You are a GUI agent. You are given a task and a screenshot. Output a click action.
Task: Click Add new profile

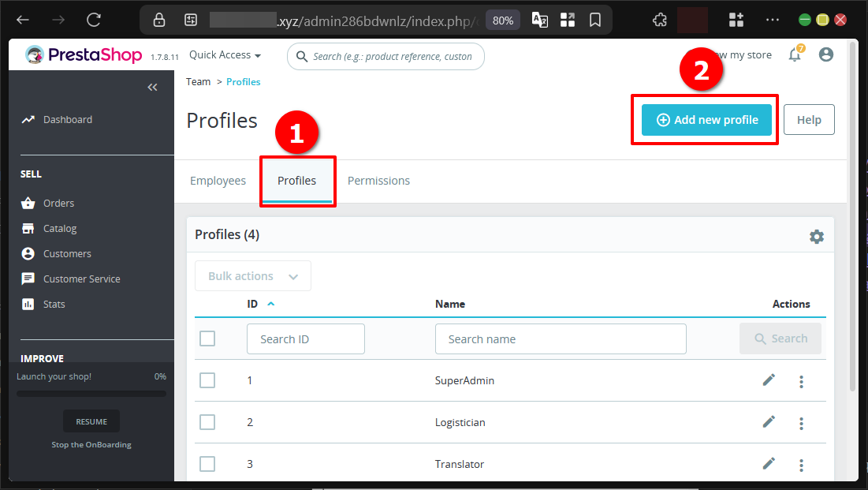[704, 119]
